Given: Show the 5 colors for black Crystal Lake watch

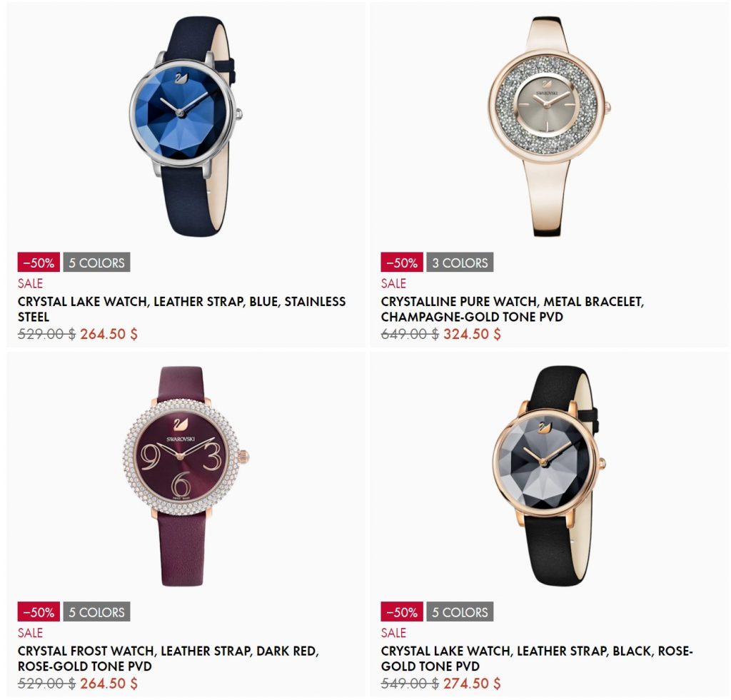Looking at the screenshot, I should tap(460, 612).
